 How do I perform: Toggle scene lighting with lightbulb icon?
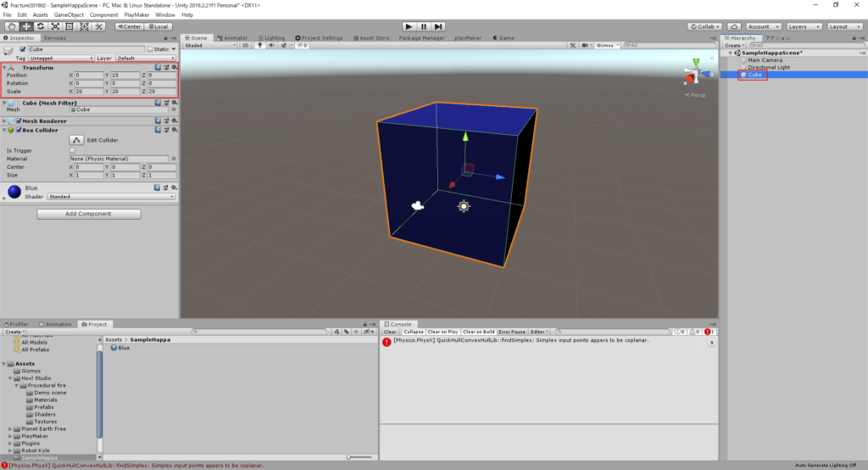259,46
